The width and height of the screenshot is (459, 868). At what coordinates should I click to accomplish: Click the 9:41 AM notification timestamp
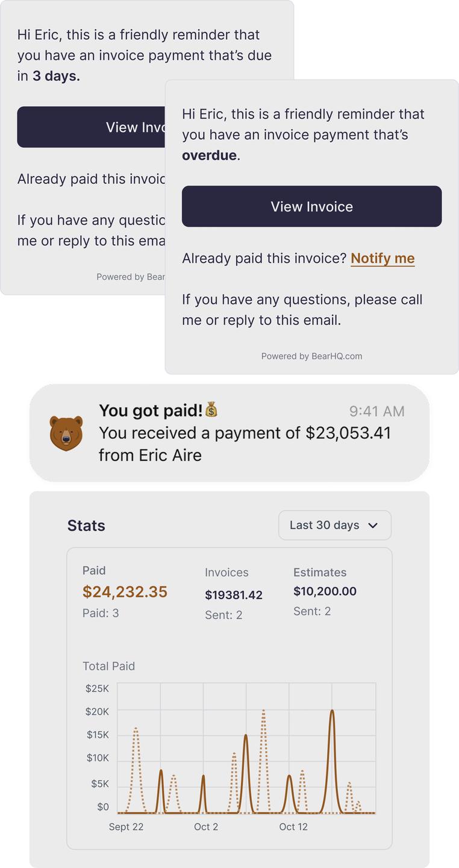pyautogui.click(x=376, y=411)
